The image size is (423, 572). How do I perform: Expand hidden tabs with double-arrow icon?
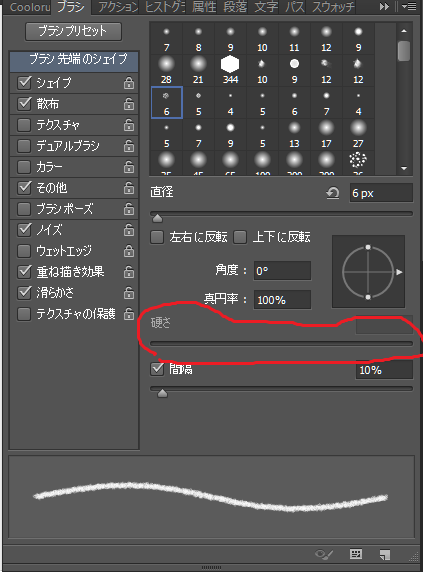[x=384, y=6]
